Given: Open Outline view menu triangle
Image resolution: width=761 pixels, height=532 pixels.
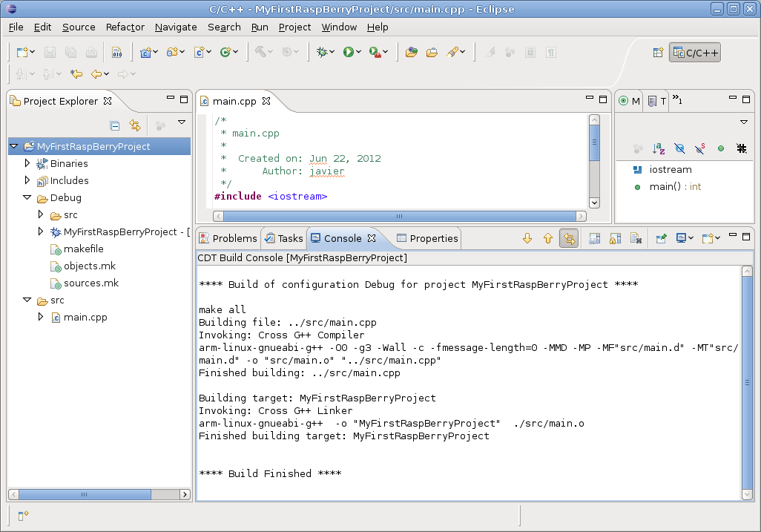Looking at the screenshot, I should click(743, 122).
